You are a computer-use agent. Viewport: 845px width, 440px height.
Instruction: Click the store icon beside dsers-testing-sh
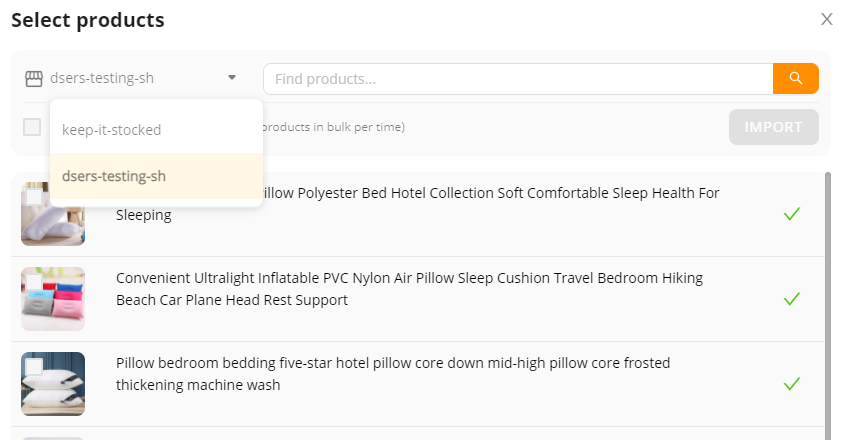[34, 79]
